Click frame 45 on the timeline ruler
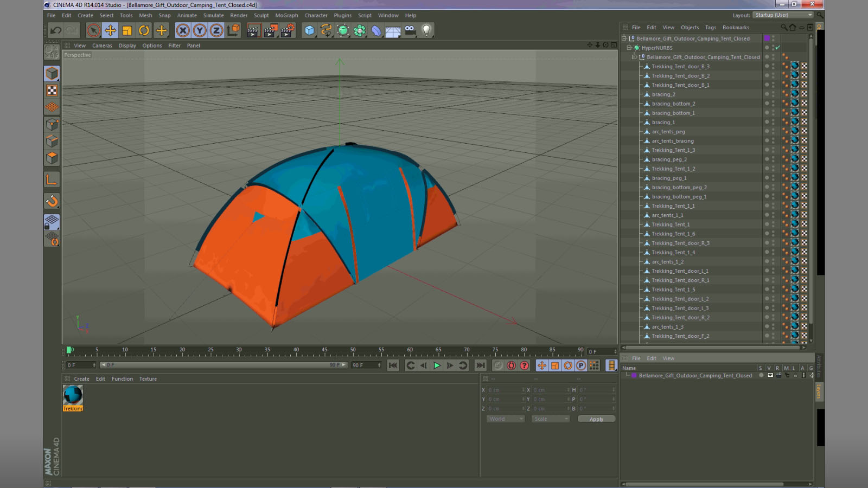Viewport: 868px width, 488px height. pyautogui.click(x=324, y=351)
